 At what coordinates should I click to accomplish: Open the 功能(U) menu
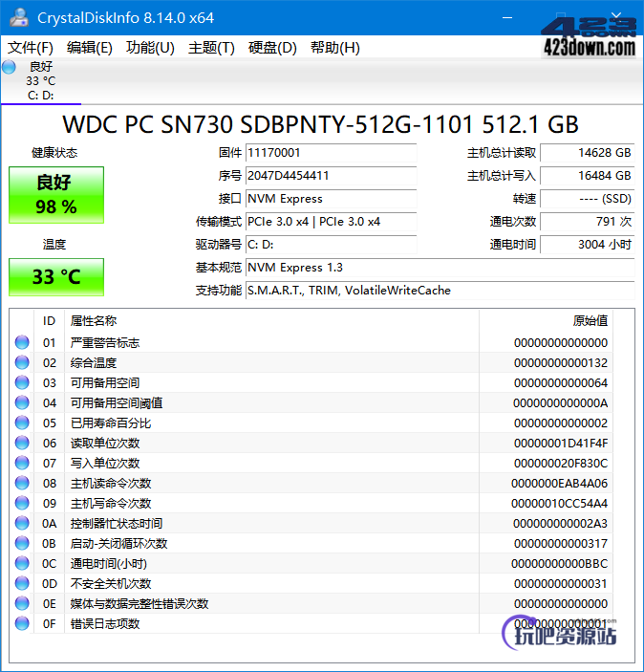click(150, 48)
